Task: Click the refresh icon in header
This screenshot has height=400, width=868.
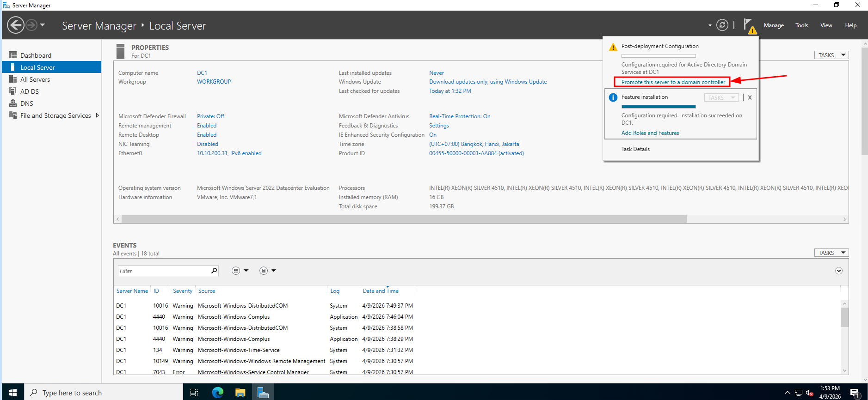Action: (x=722, y=25)
